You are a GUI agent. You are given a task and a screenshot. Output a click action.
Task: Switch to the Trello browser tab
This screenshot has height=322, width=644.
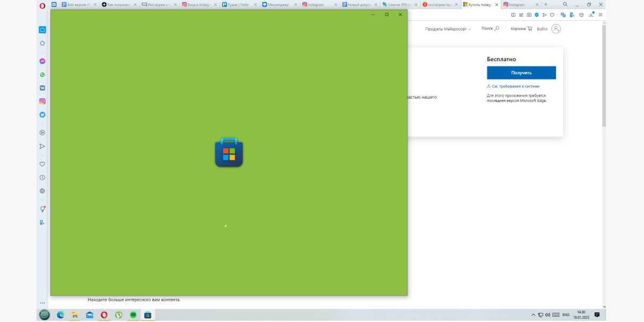[236, 5]
